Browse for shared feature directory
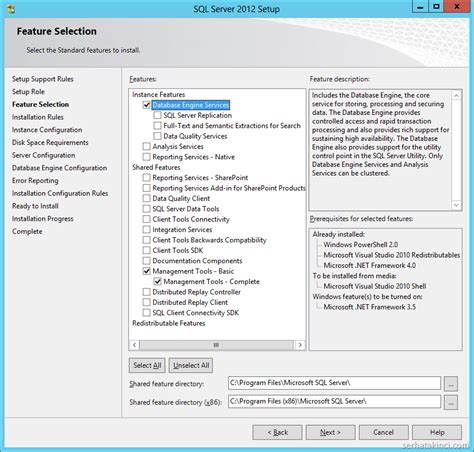This screenshot has height=452, width=474. pos(451,384)
